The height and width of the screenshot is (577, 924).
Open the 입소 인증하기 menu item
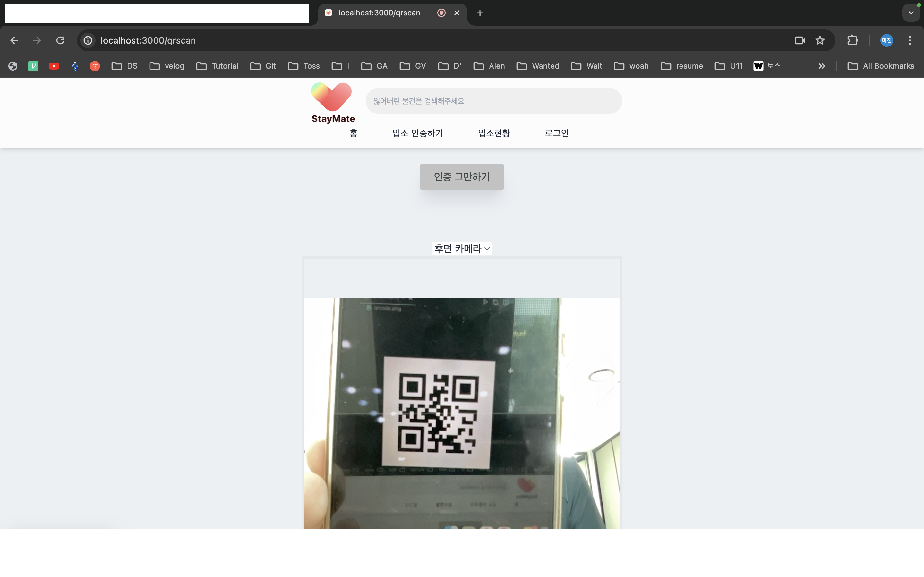click(417, 133)
